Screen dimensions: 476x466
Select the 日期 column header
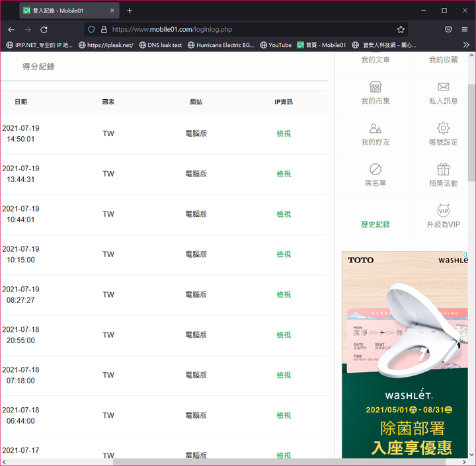coord(20,102)
